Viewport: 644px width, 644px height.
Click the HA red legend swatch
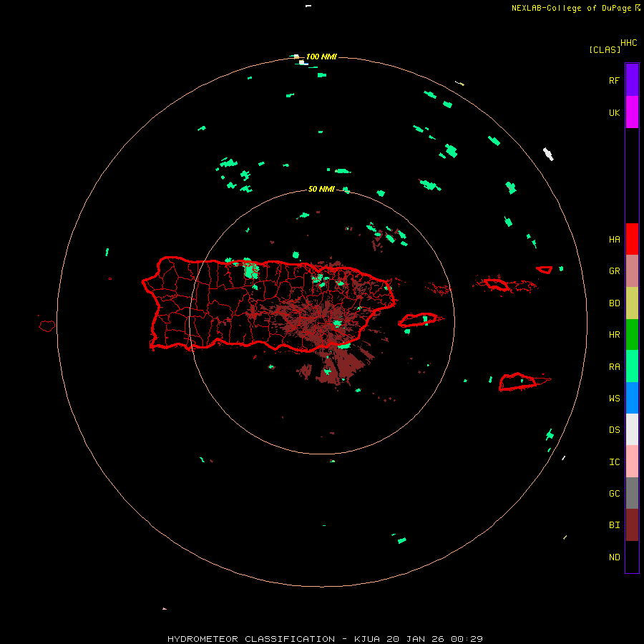pos(632,239)
